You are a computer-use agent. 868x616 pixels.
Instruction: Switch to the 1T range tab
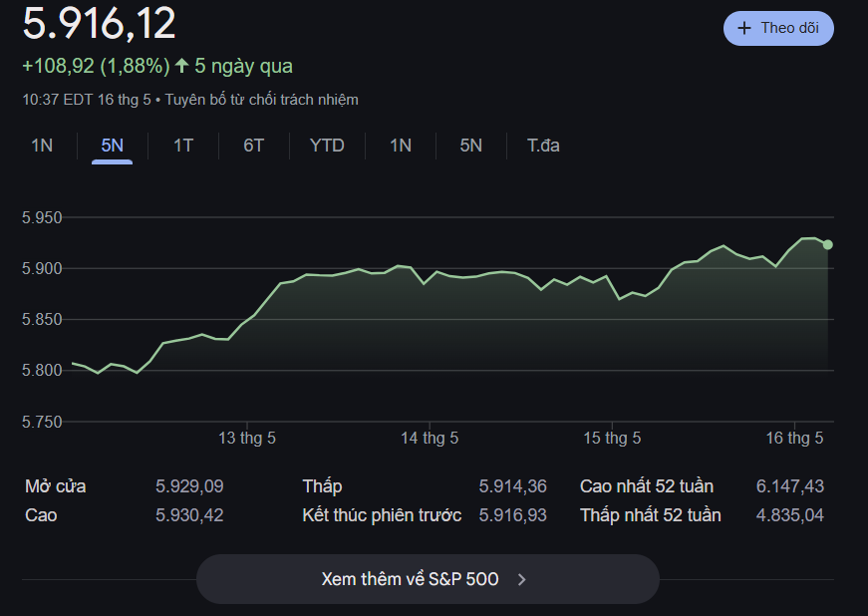[183, 146]
